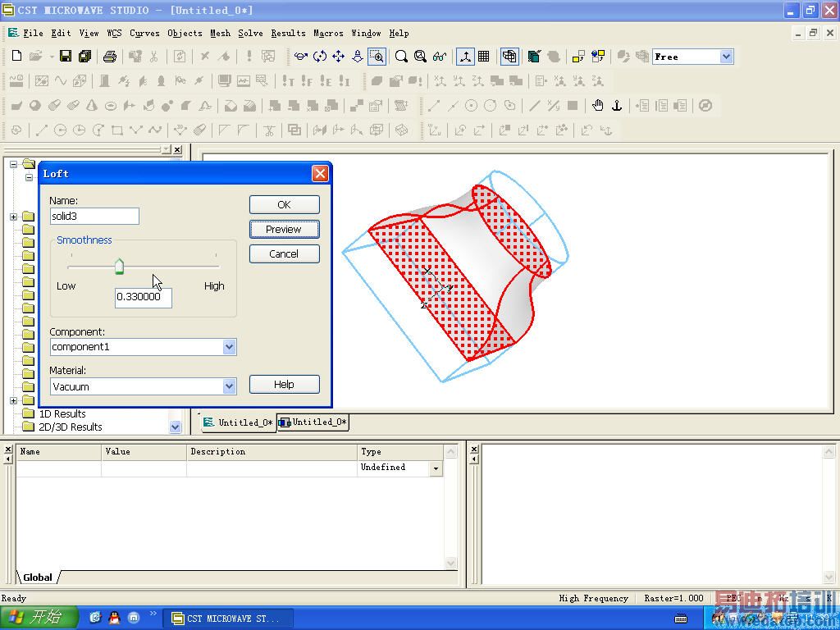This screenshot has width=840, height=630.
Task: Select the Rotate view tool
Action: 300,57
